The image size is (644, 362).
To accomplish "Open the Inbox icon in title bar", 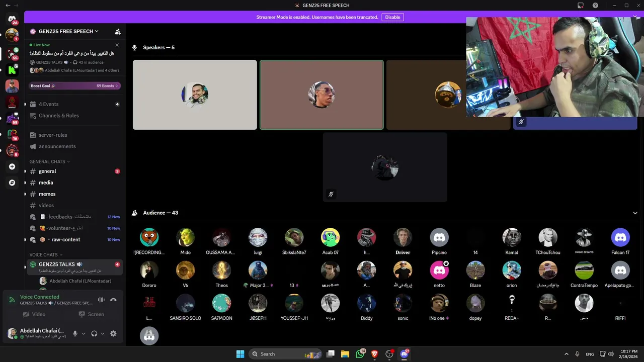I will [580, 6].
